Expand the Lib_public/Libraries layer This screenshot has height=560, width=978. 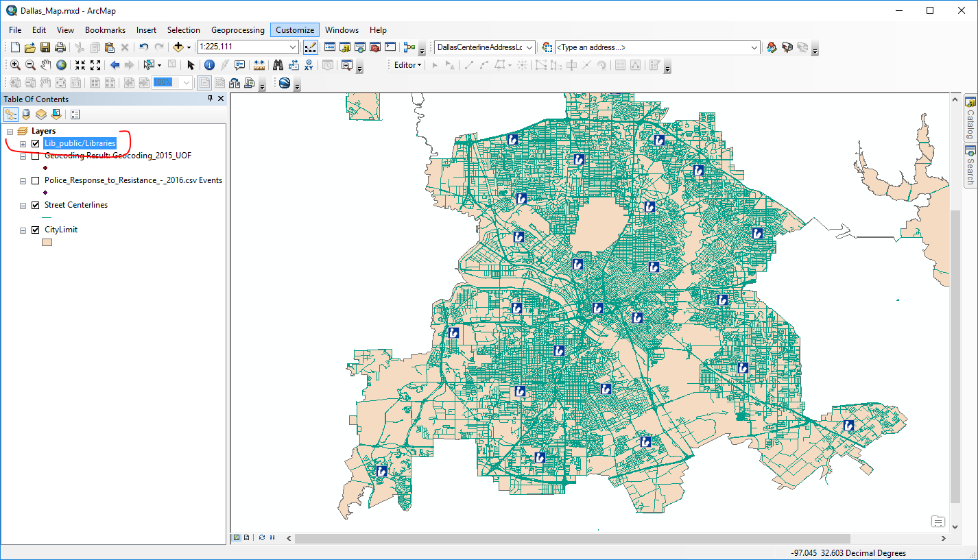pyautogui.click(x=23, y=144)
